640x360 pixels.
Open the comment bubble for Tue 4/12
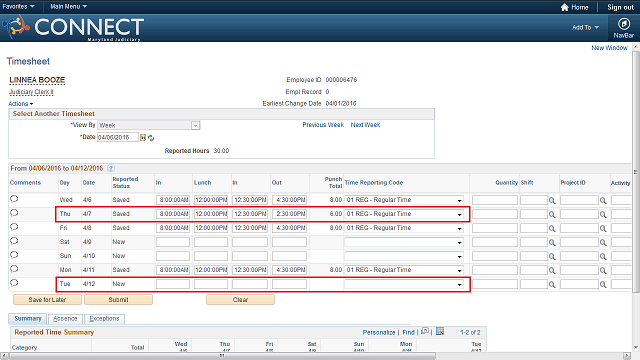(14, 282)
